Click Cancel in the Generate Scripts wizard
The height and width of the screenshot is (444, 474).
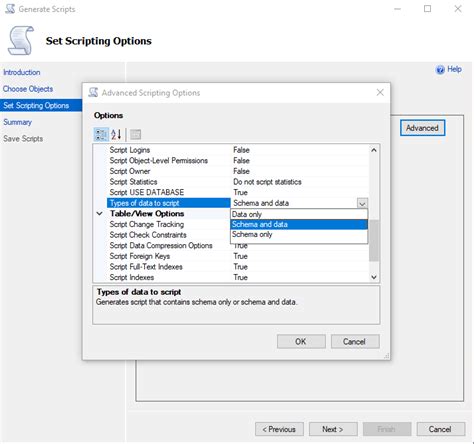click(x=440, y=429)
